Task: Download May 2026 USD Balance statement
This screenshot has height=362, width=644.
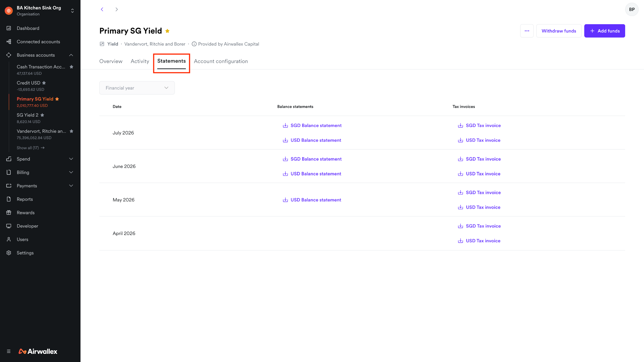Action: click(312, 200)
